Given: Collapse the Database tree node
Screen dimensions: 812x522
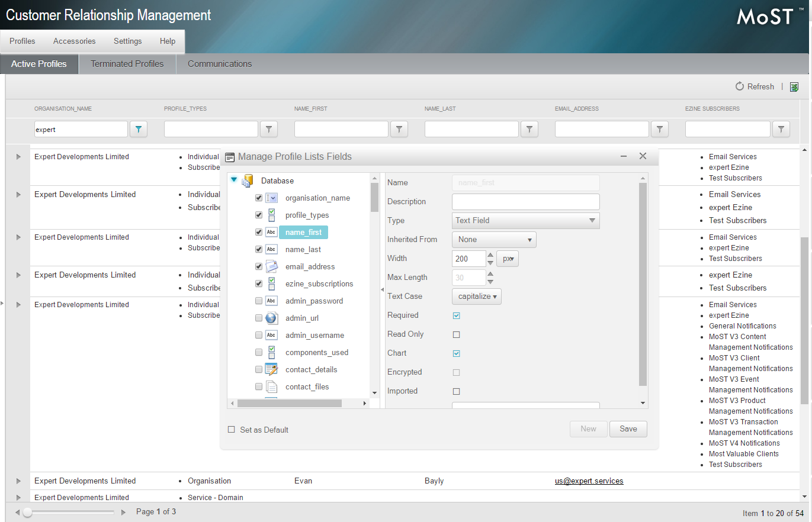Looking at the screenshot, I should 234,180.
